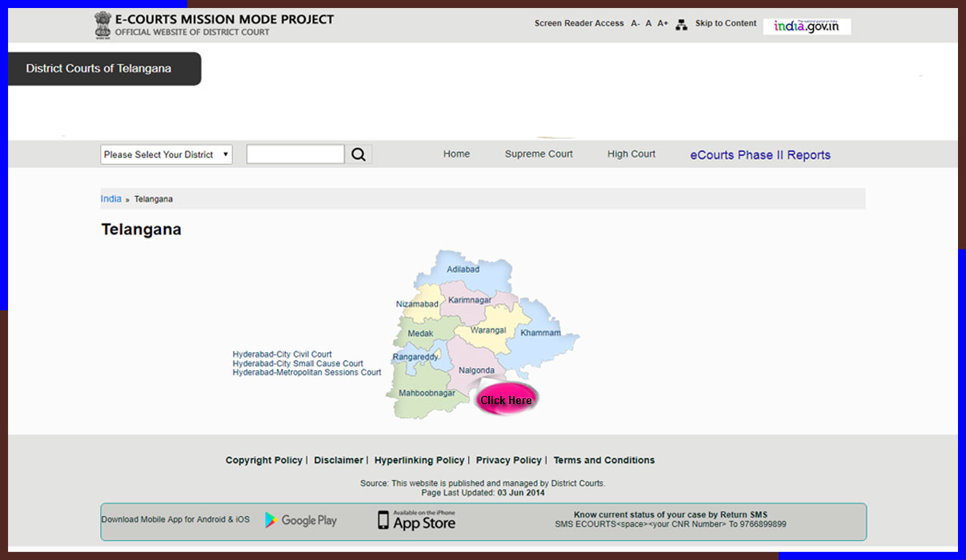Click the pink Click Here button

(506, 399)
